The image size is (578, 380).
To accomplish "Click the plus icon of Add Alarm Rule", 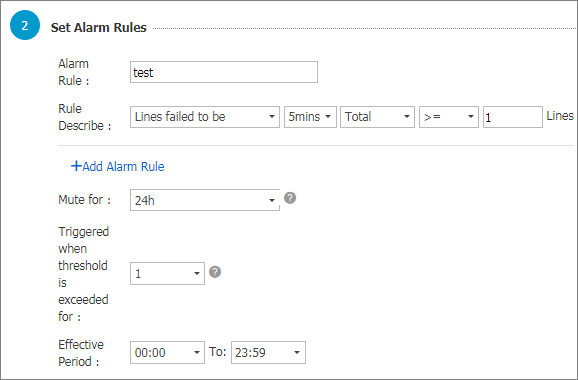I will 76,166.
